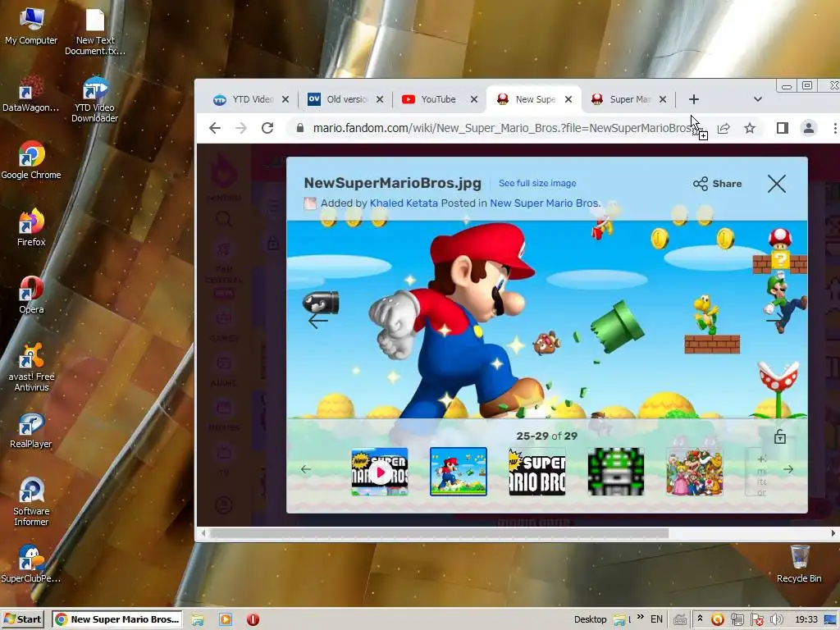Open the Opera quick launch icon
Viewport: 840px width, 630px height.
click(x=253, y=620)
